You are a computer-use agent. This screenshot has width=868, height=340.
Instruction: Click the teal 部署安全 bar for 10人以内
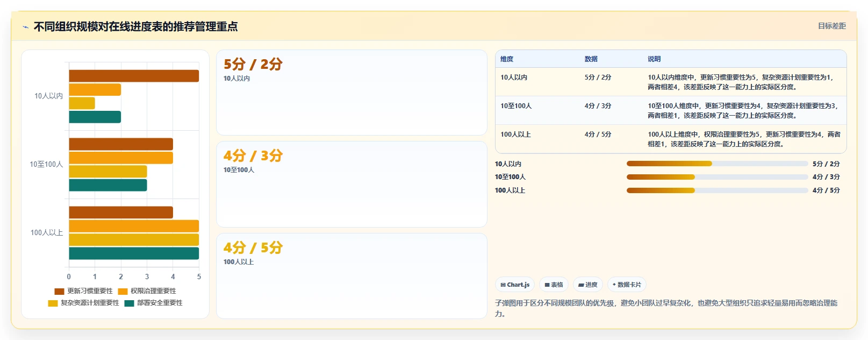tap(95, 117)
